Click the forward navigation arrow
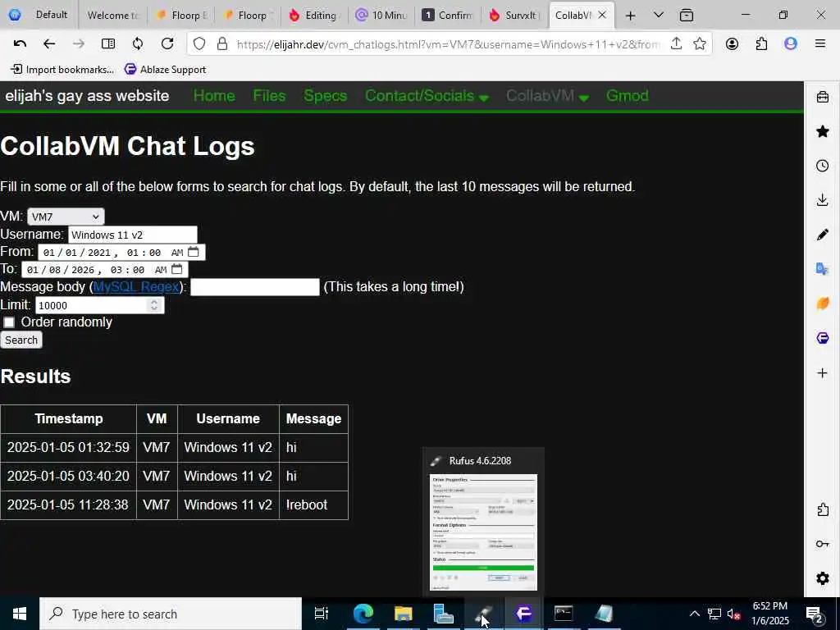The height and width of the screenshot is (630, 840). click(x=79, y=44)
